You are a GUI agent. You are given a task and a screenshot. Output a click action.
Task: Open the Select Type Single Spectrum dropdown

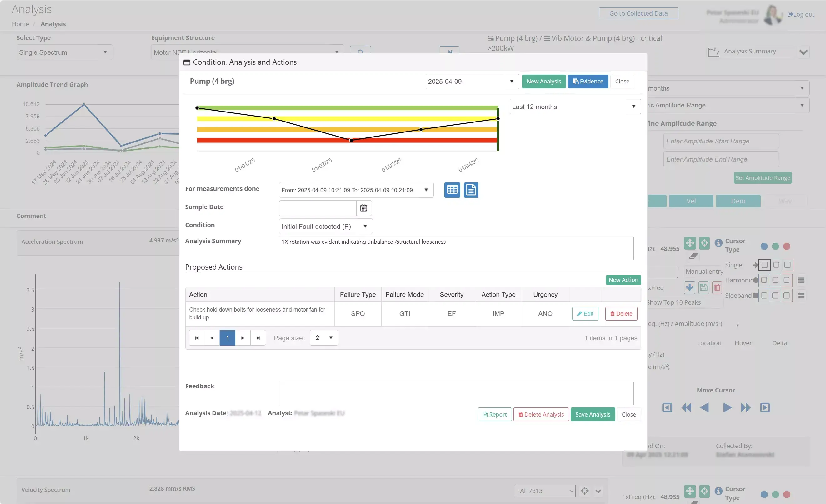64,52
